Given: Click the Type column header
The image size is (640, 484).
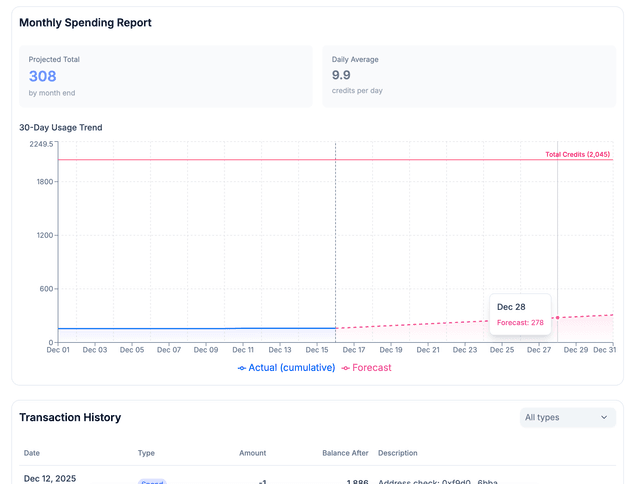Looking at the screenshot, I should 146,453.
